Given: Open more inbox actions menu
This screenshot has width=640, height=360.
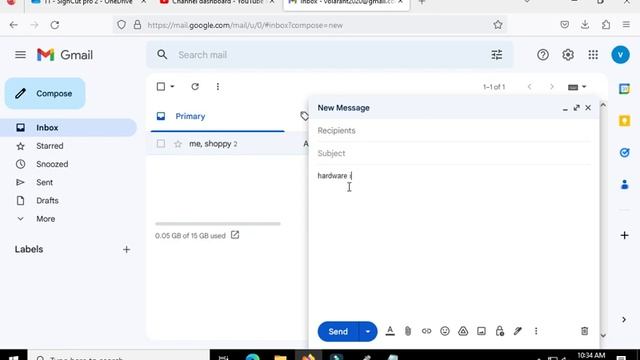Looking at the screenshot, I should point(218,87).
